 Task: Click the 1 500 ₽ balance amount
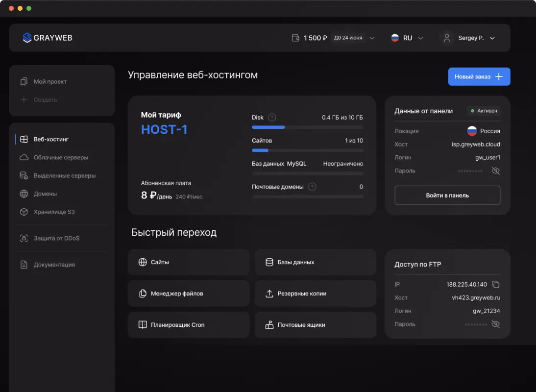315,38
